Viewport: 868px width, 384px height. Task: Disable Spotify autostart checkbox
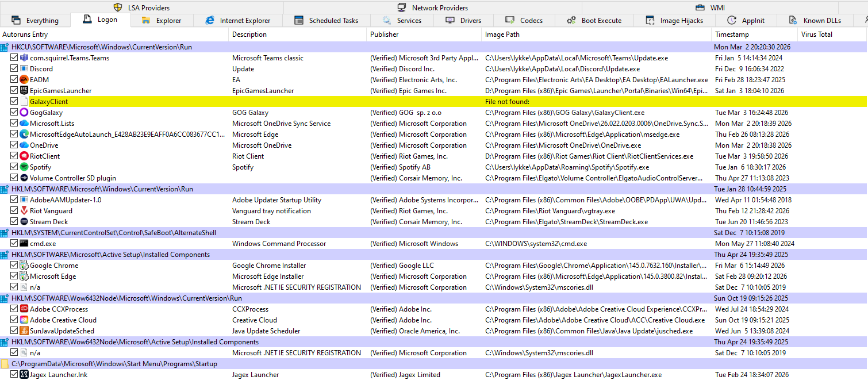(x=14, y=167)
